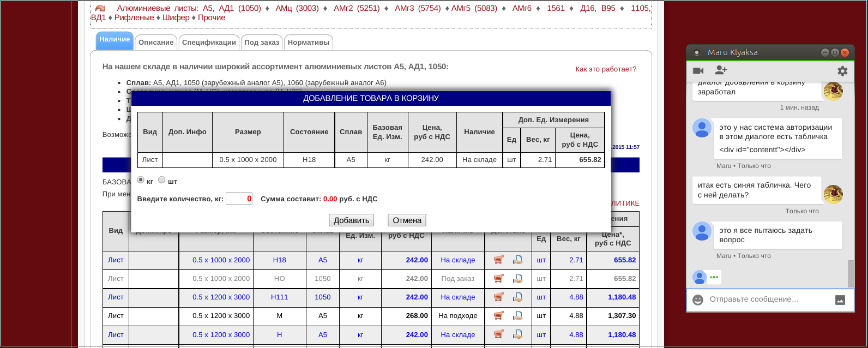
Task: Click the home arrow icon before Алюминиевые листы
Action: [100, 9]
